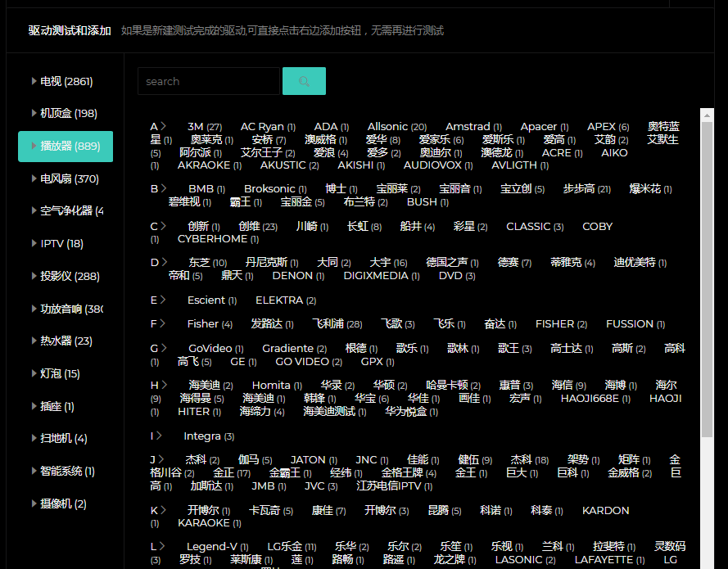
Task: Select brand ELEKTRA (2)
Action: tap(286, 300)
